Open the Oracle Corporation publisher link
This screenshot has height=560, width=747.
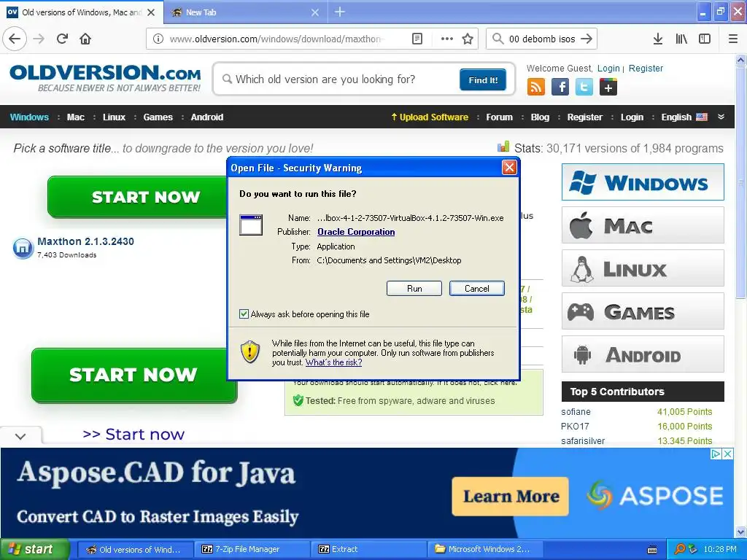click(356, 232)
